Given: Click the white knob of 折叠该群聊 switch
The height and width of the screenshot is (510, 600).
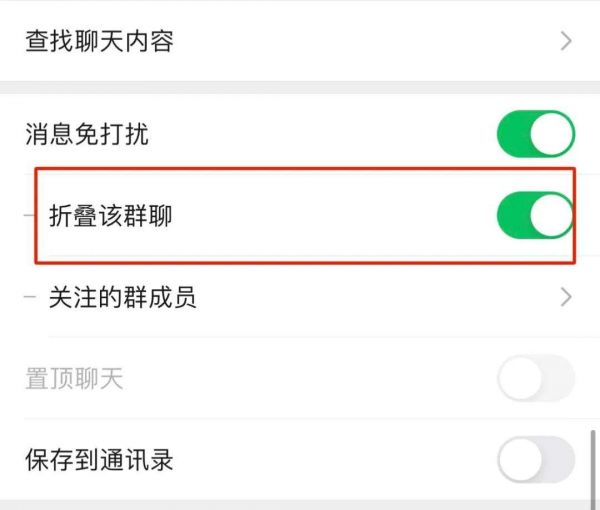Looking at the screenshot, I should 552,217.
